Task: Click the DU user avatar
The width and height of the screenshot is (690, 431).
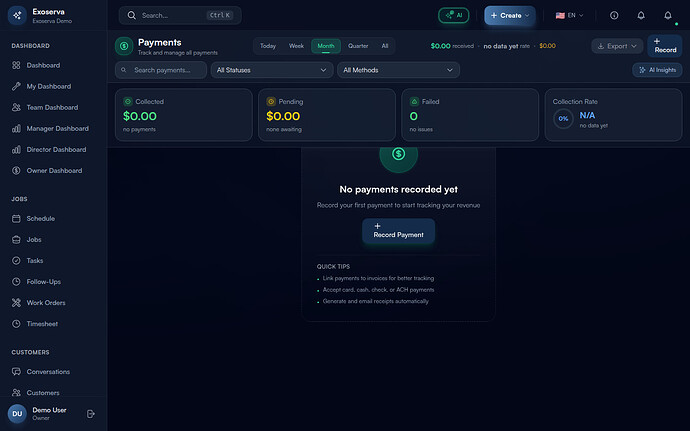Action: coord(17,414)
